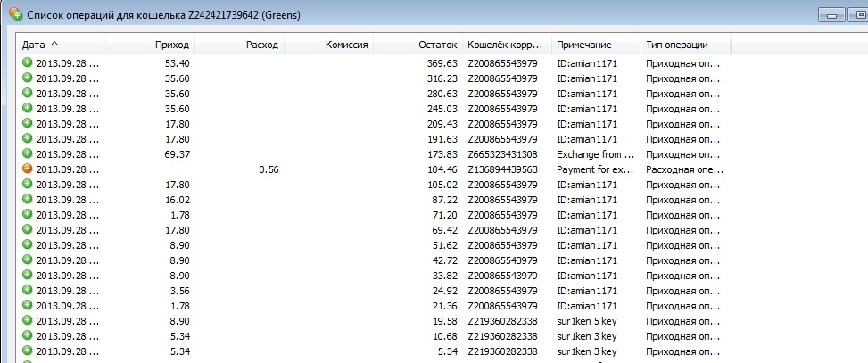Click the 173.83 balance value
The width and height of the screenshot is (868, 363).
click(x=442, y=154)
